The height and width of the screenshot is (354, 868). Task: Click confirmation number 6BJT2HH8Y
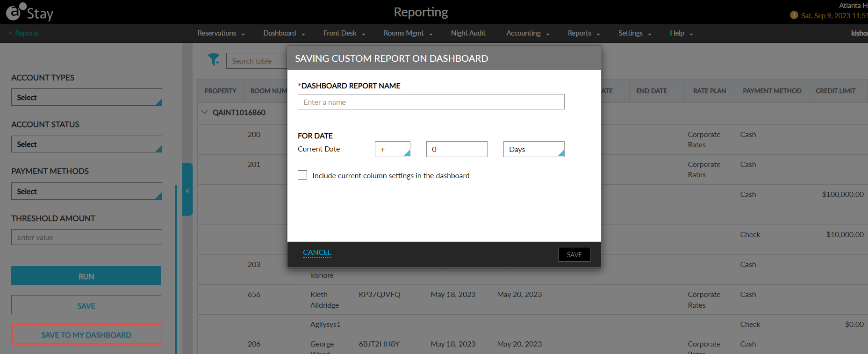coord(379,344)
